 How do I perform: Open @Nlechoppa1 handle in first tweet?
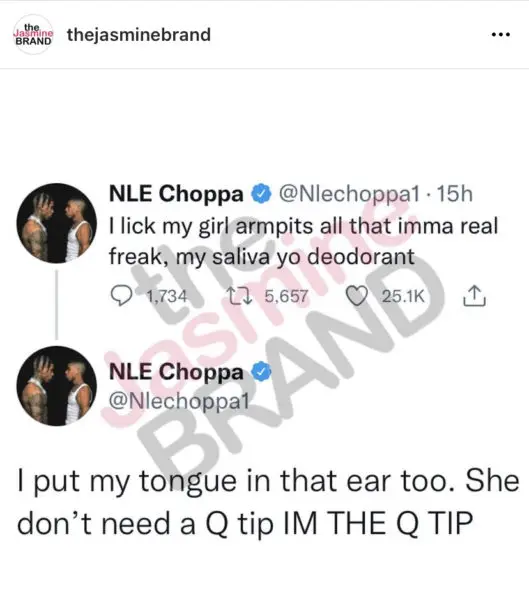[x=349, y=194]
